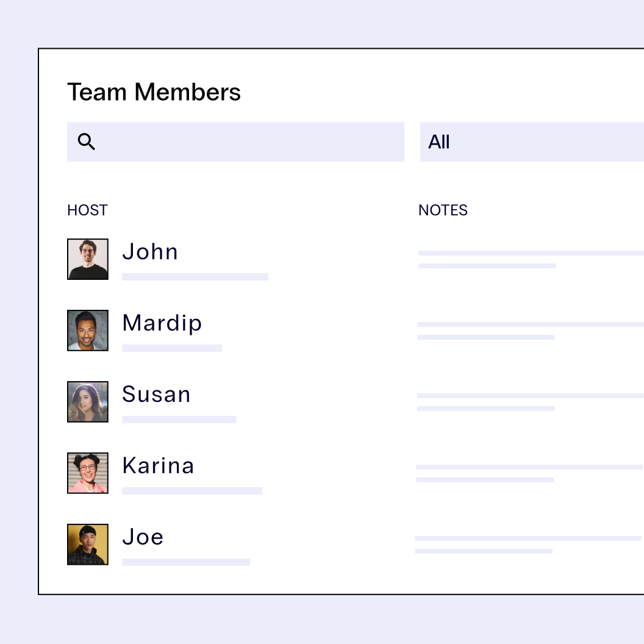The width and height of the screenshot is (644, 644).
Task: Select the name John
Action: click(150, 252)
